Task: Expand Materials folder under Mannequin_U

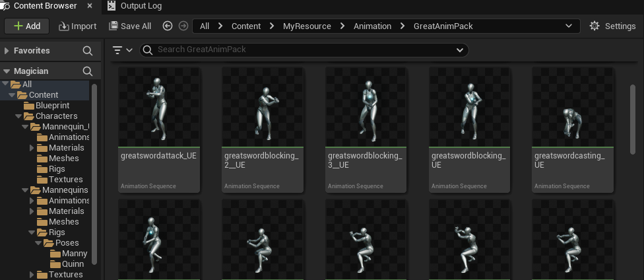Action: coord(32,148)
